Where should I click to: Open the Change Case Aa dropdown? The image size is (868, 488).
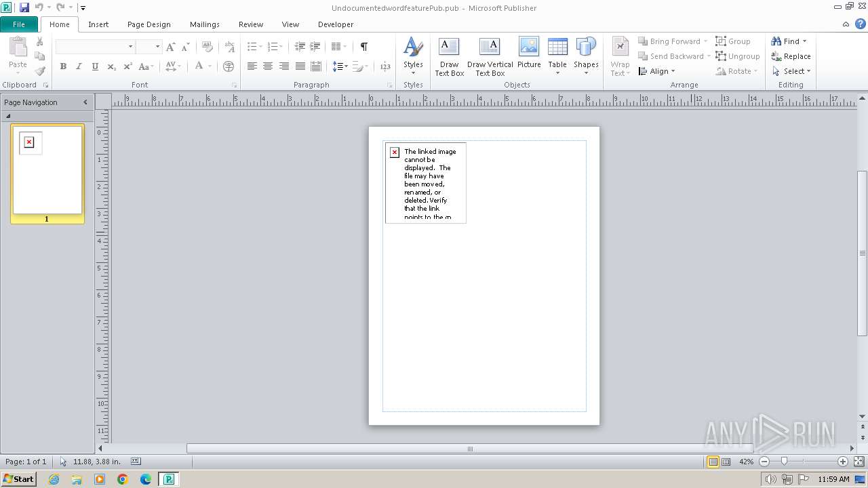coord(146,66)
